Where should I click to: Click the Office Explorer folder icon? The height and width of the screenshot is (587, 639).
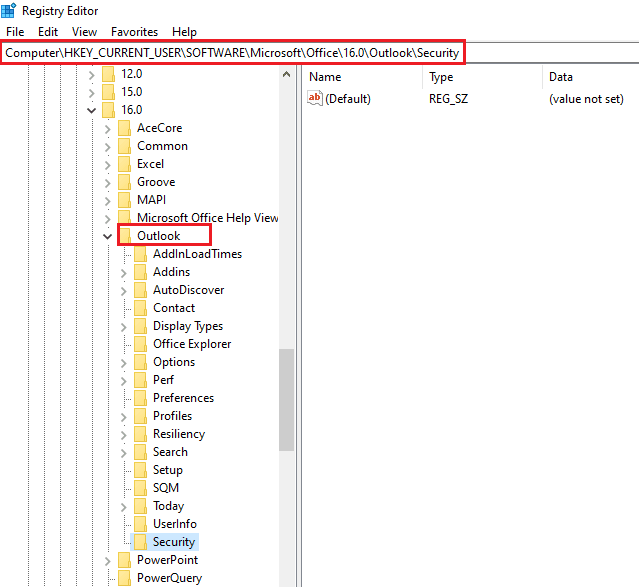(141, 344)
